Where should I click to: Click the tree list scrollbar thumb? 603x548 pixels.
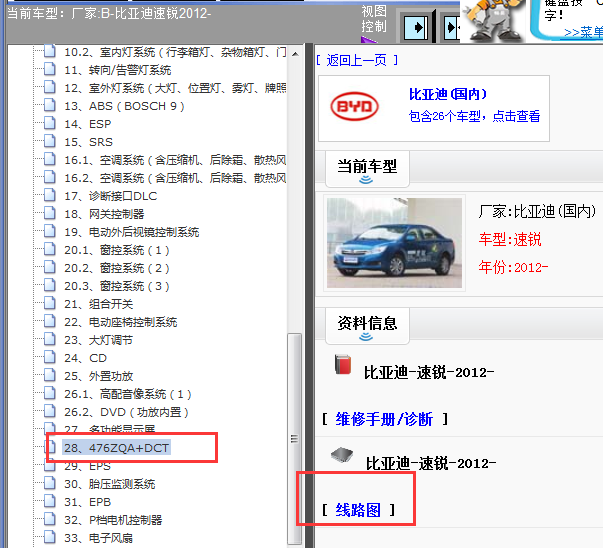[295, 438]
